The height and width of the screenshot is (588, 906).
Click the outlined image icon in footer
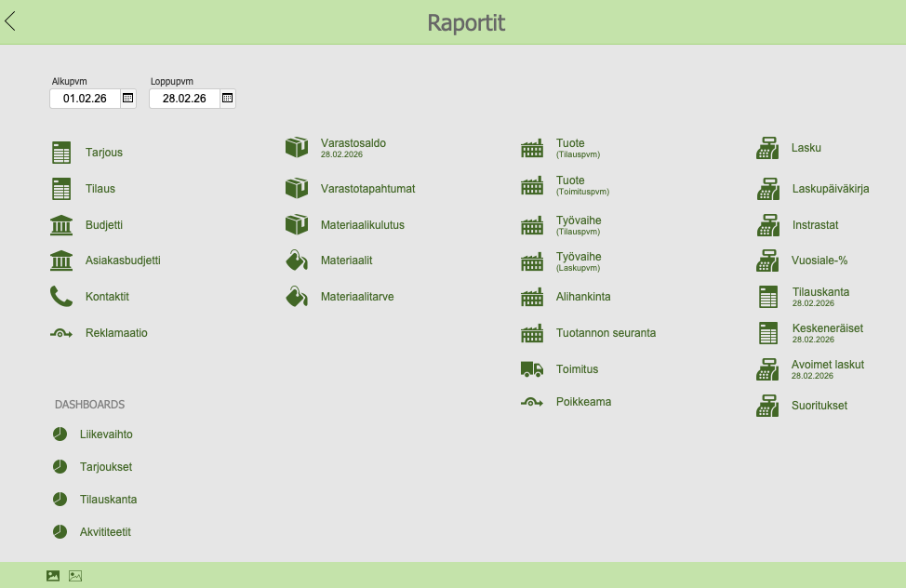pos(75,576)
